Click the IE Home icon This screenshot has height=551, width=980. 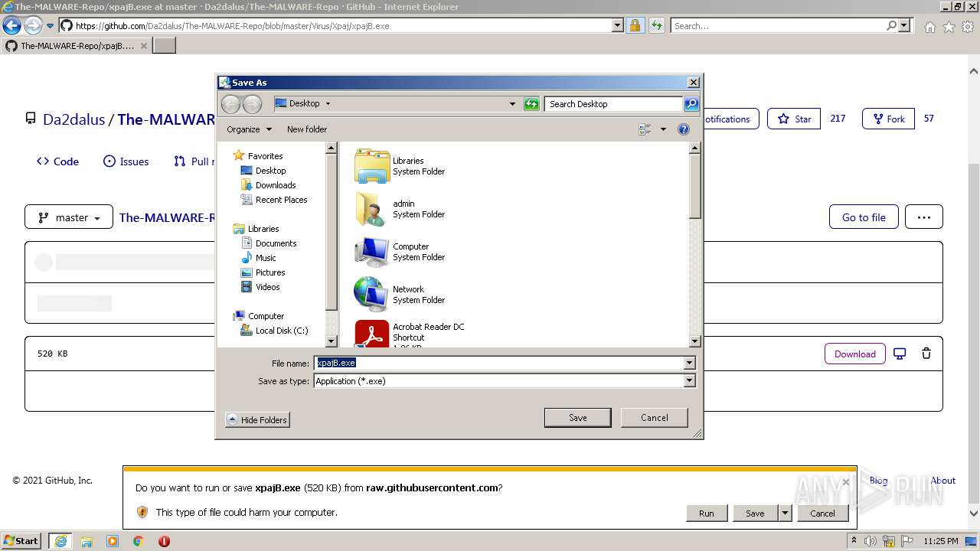click(929, 27)
